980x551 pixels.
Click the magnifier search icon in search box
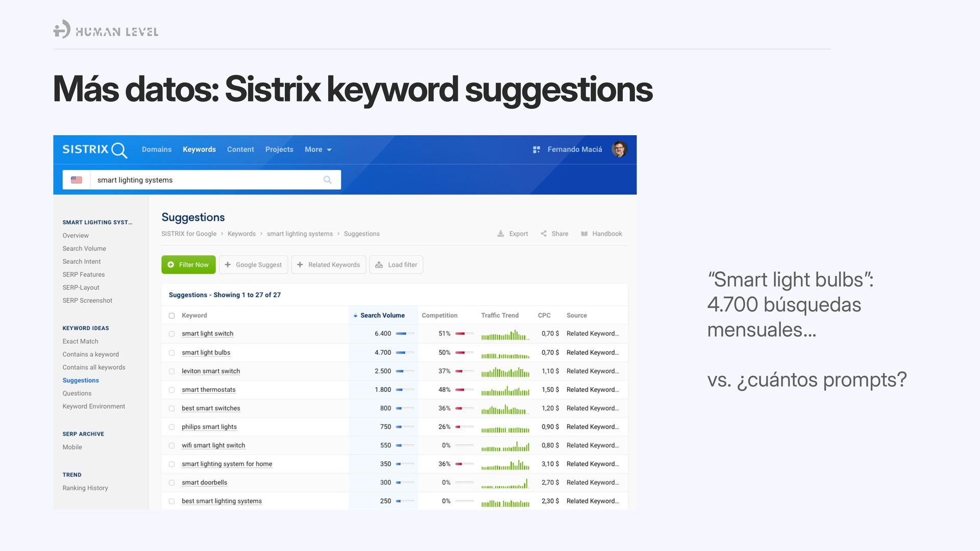click(x=327, y=180)
